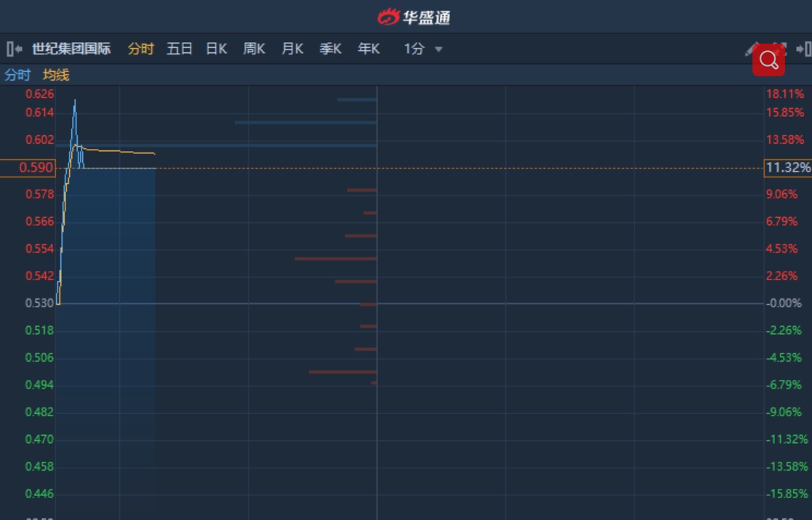The image size is (812, 520).
Task: Select the 季K quarterly chart
Action: click(331, 49)
